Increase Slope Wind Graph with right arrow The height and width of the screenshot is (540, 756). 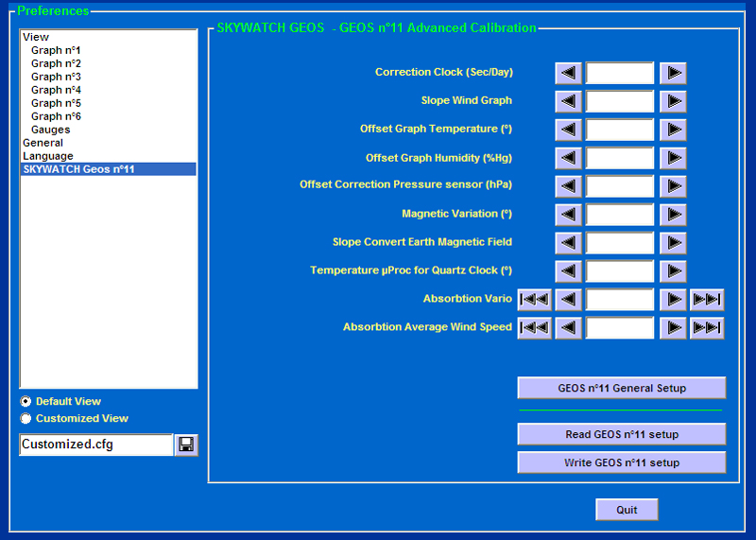point(673,101)
